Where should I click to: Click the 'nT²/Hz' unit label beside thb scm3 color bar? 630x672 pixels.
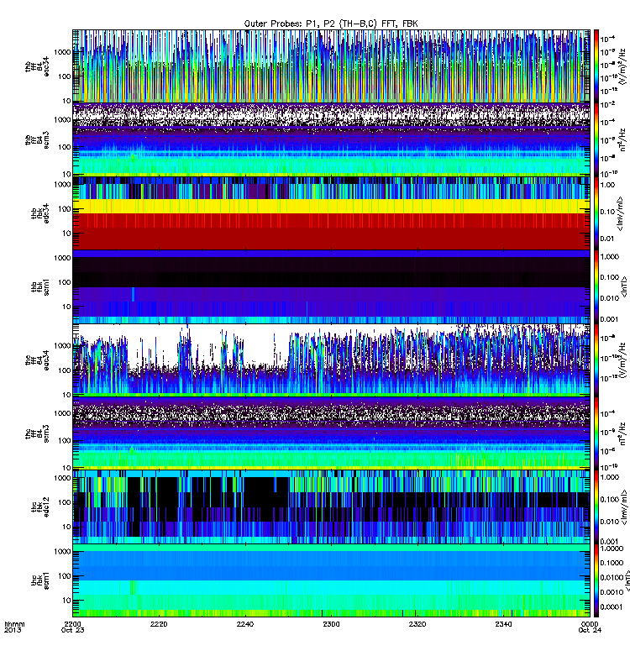pos(623,139)
